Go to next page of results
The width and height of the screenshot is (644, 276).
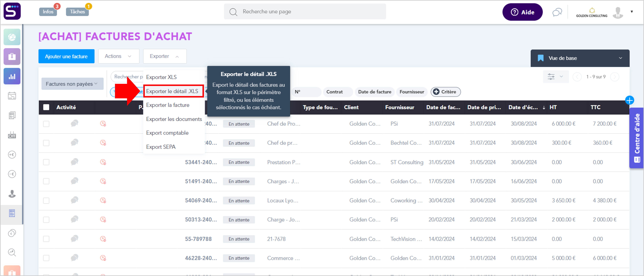click(x=615, y=77)
